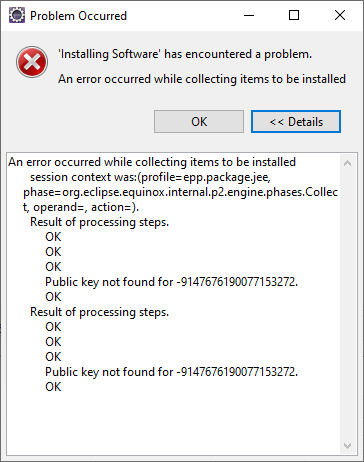Maximize the Problem Occurred dialog
This screenshot has height=462, width=364.
pos(294,15)
